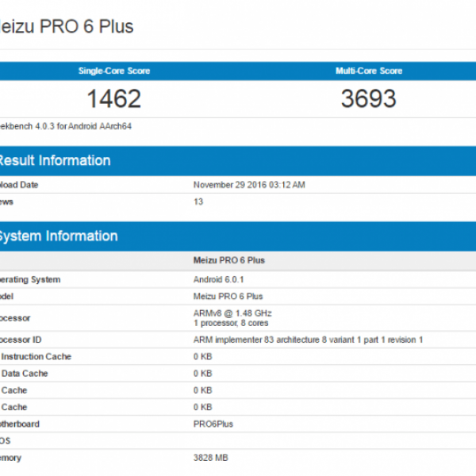The width and height of the screenshot is (476, 476).
Task: Click the Data Cache label
Action: (x=25, y=374)
